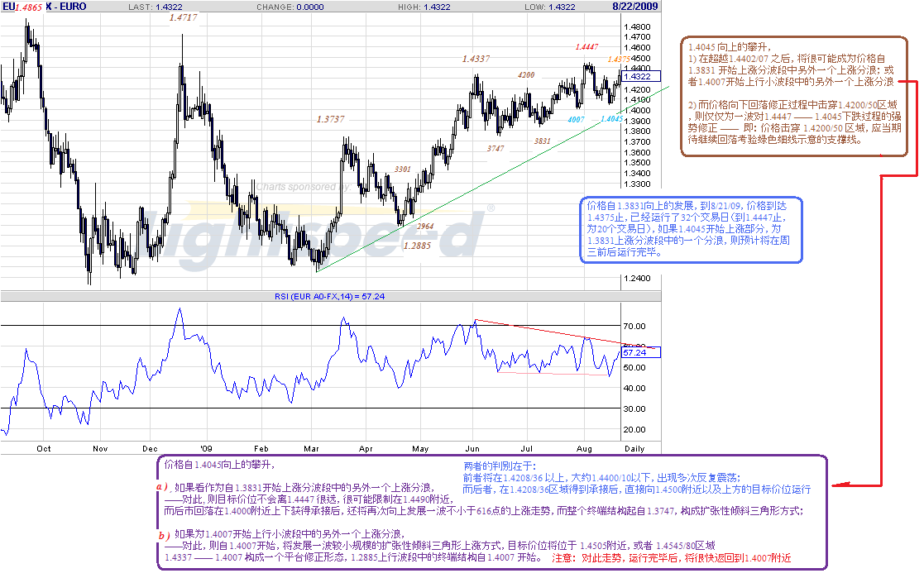Screen dimensions: 924x578
Task: Click the '09 year label on time axis
Action: 206,449
